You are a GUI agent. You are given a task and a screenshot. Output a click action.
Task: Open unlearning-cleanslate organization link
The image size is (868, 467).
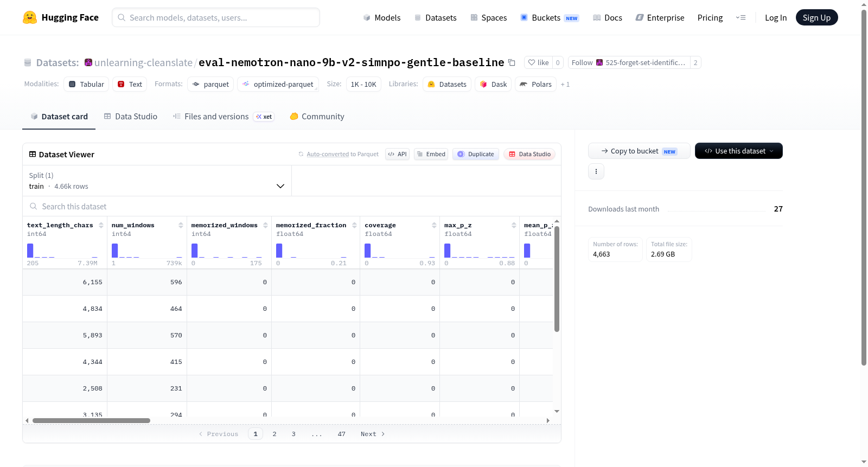(143, 62)
